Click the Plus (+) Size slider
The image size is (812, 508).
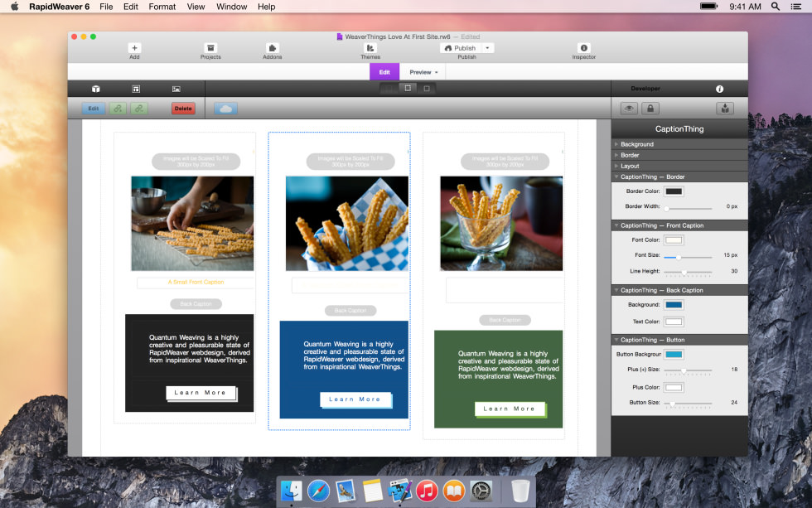689,370
